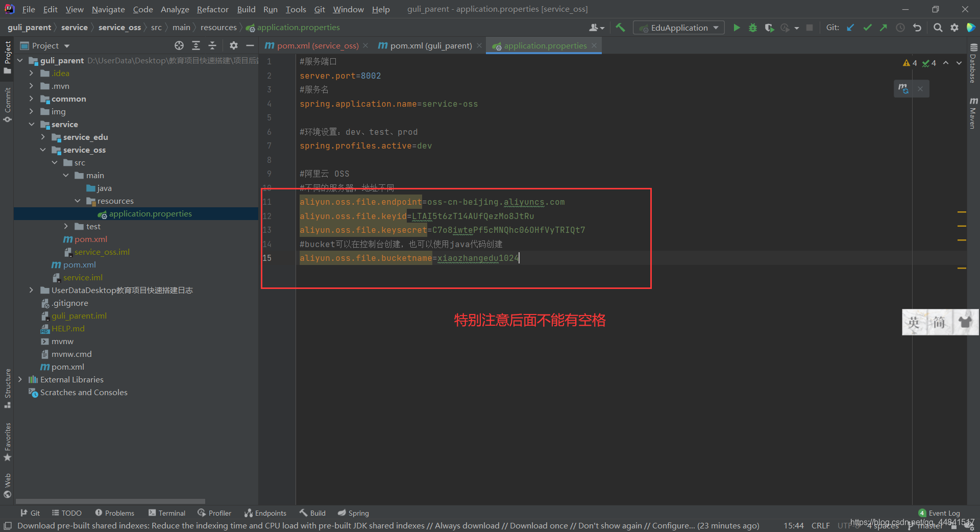Show Git history clock icon
Screen dimensions: 980x532
[x=900, y=28]
